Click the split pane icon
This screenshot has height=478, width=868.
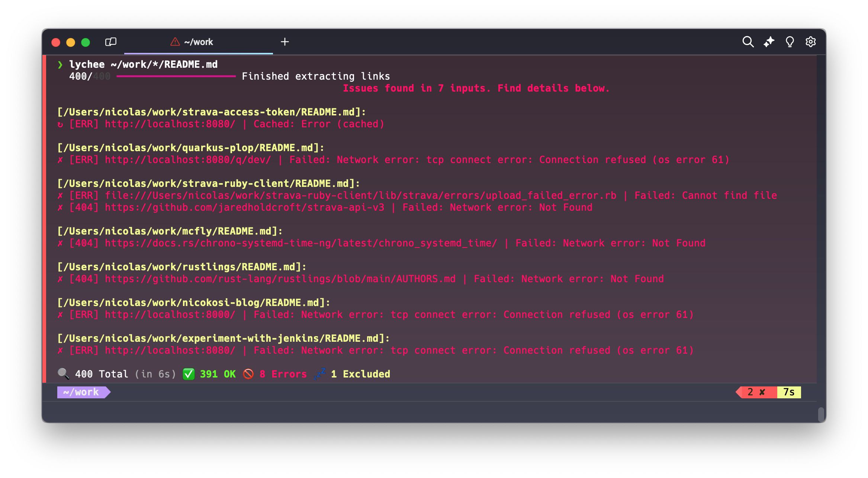111,42
